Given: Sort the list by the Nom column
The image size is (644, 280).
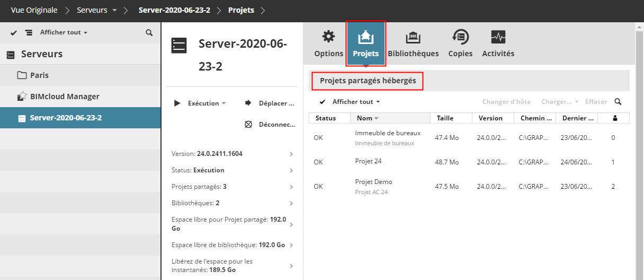Looking at the screenshot, I should 365,118.
